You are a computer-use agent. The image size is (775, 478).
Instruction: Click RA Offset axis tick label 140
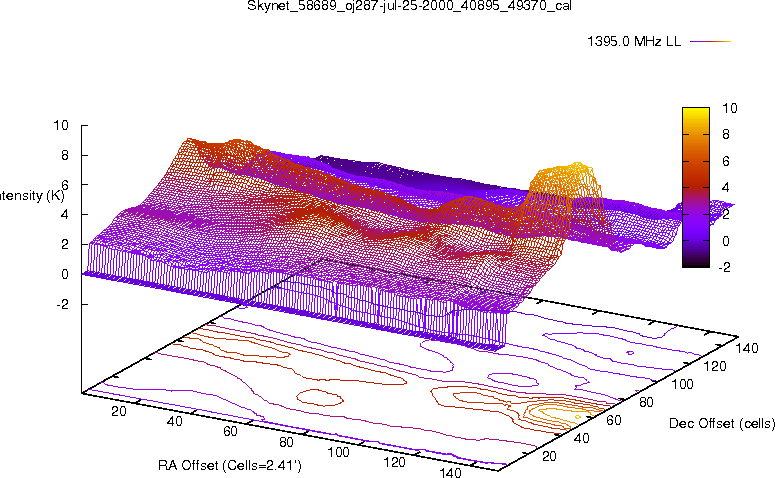pyautogui.click(x=450, y=473)
